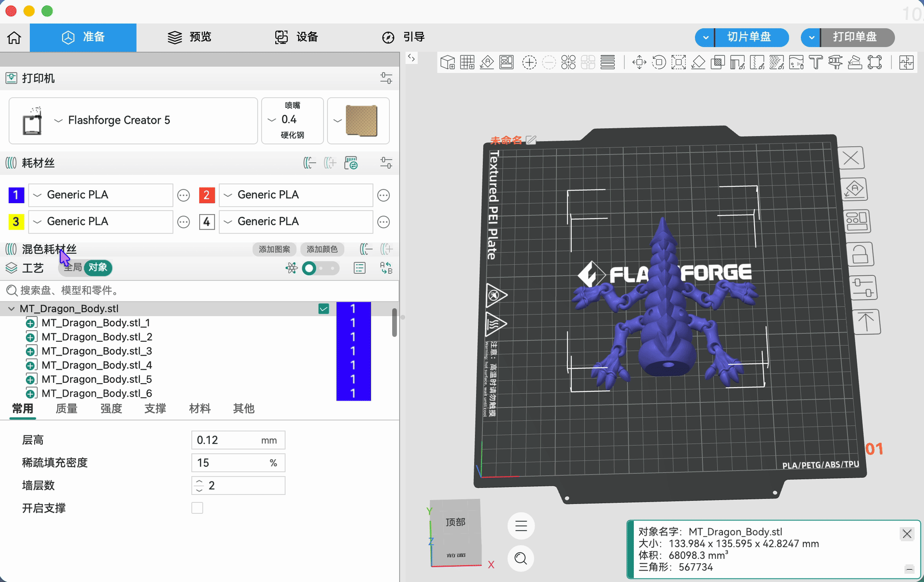
Task: Open printer settings sliders icon
Action: tap(386, 78)
